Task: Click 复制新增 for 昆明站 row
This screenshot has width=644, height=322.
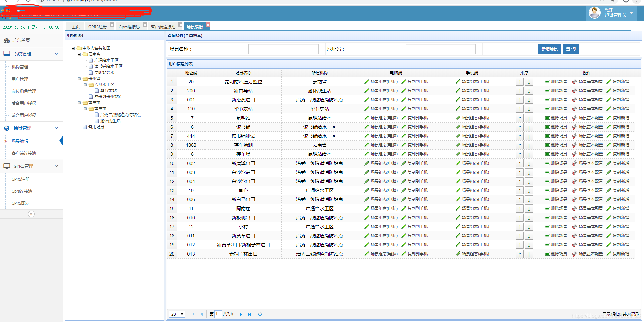Action: coord(618,118)
